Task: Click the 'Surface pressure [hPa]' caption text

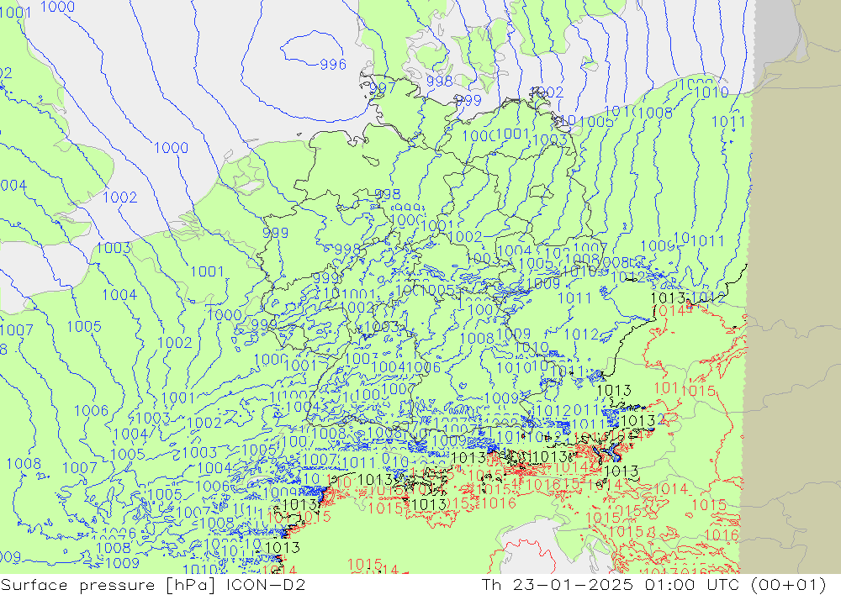Action: tap(109, 584)
